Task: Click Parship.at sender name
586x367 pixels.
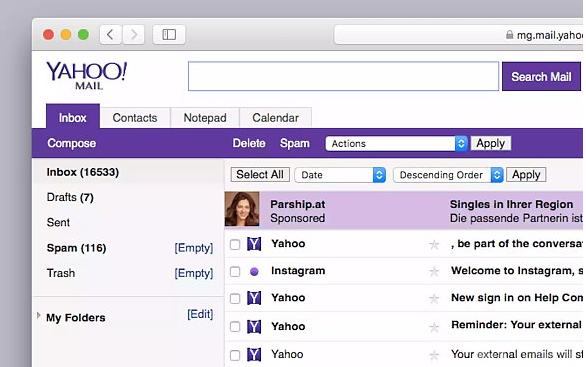Action: pos(297,204)
